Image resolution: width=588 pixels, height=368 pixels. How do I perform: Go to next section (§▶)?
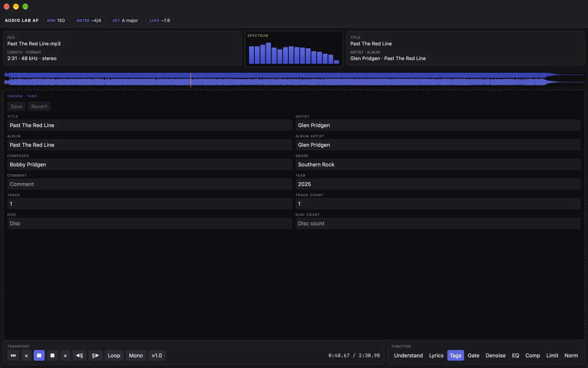[x=96, y=356]
